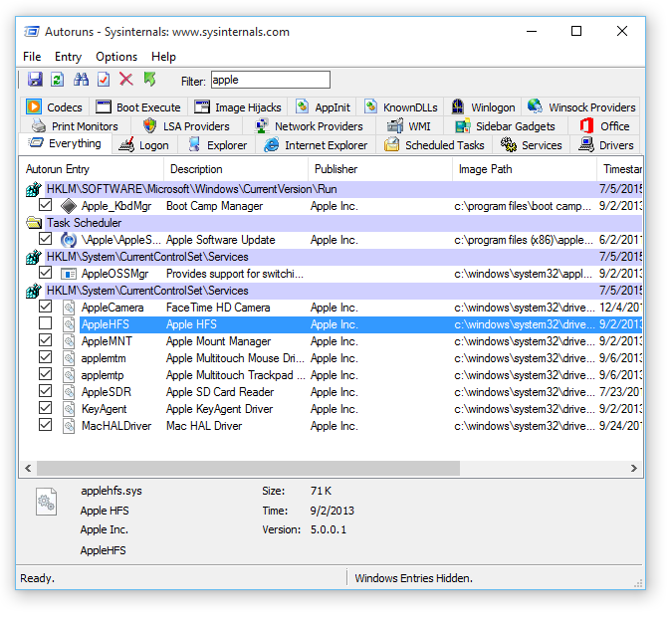Open the Internet Explorer tab

[316, 145]
